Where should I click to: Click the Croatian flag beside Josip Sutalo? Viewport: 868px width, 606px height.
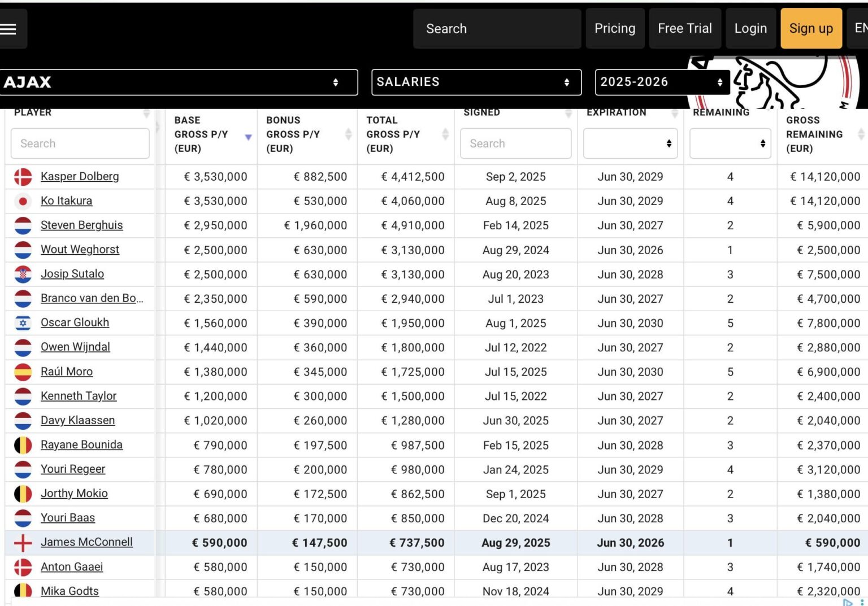pyautogui.click(x=23, y=274)
